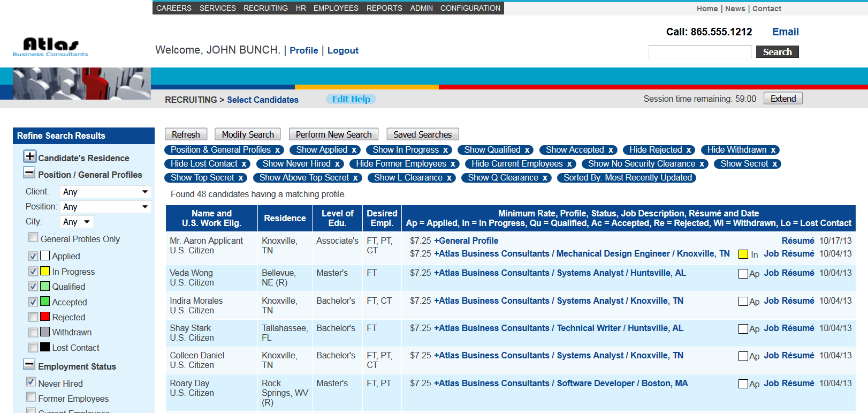
Task: Open the SERVICES menu
Action: click(218, 8)
